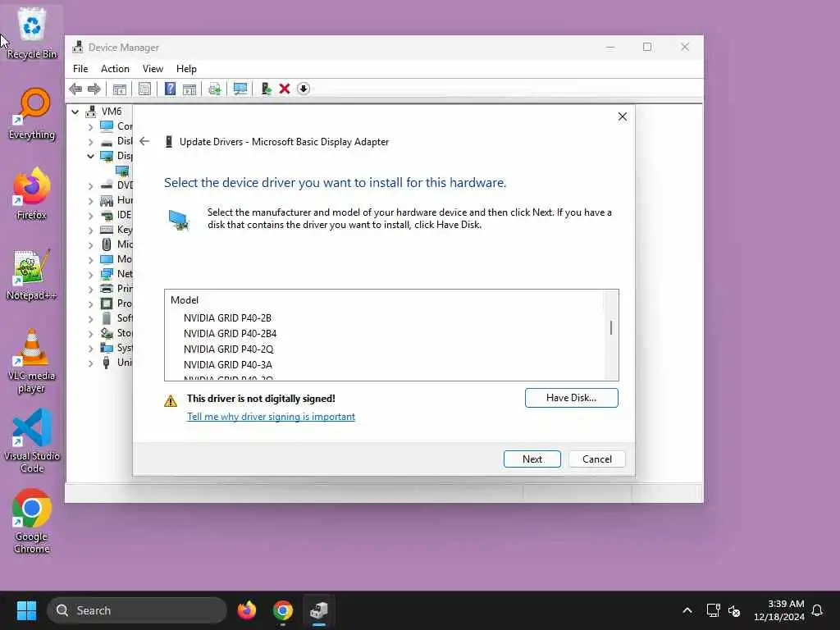Select the Notepad++ desktop shortcut
840x630 pixels.
[32, 274]
